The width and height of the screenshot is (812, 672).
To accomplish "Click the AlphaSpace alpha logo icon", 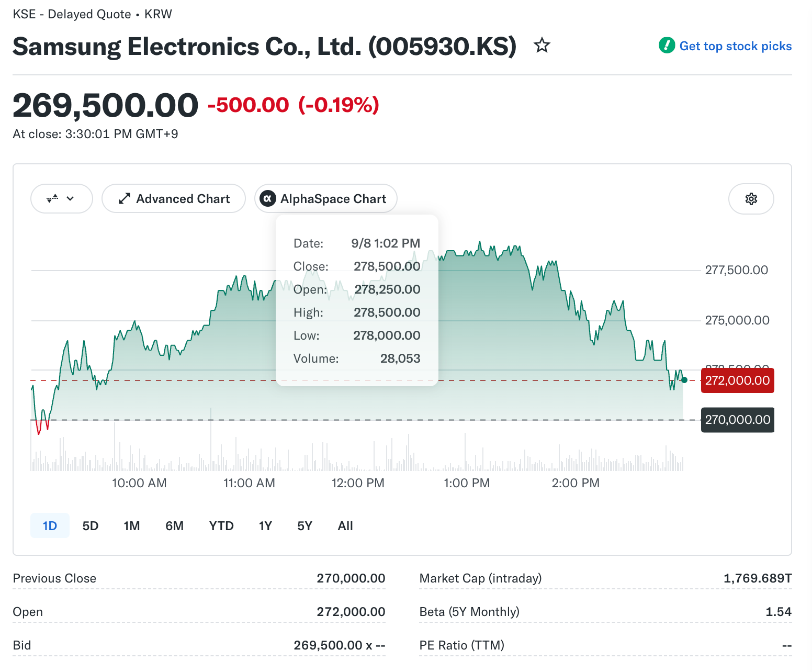I will pos(268,199).
